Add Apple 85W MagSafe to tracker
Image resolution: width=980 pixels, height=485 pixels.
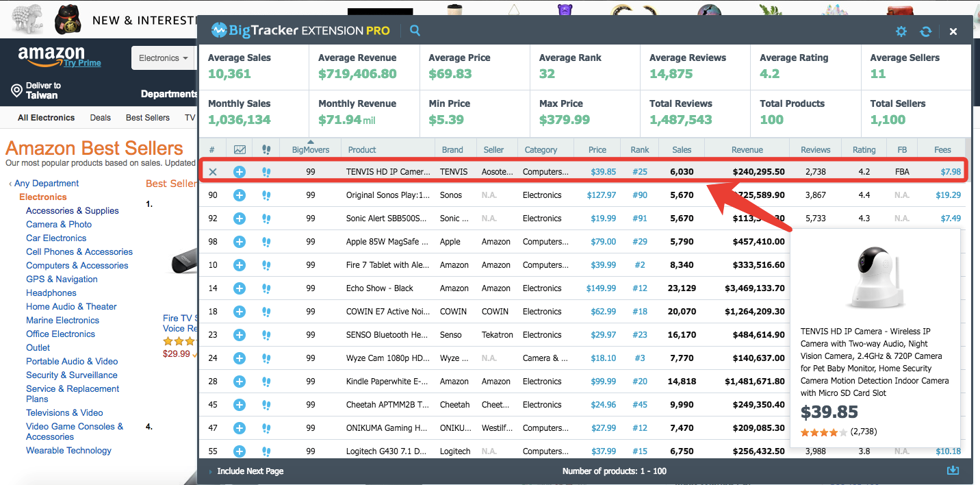coord(240,242)
